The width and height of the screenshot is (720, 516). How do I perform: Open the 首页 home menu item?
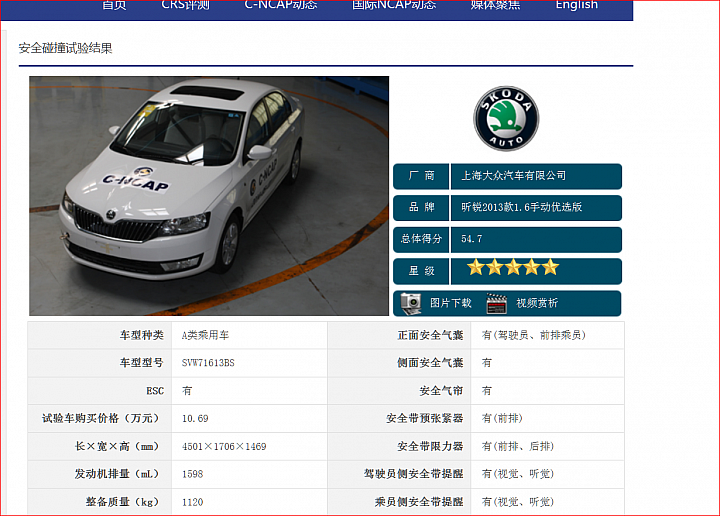(x=114, y=5)
